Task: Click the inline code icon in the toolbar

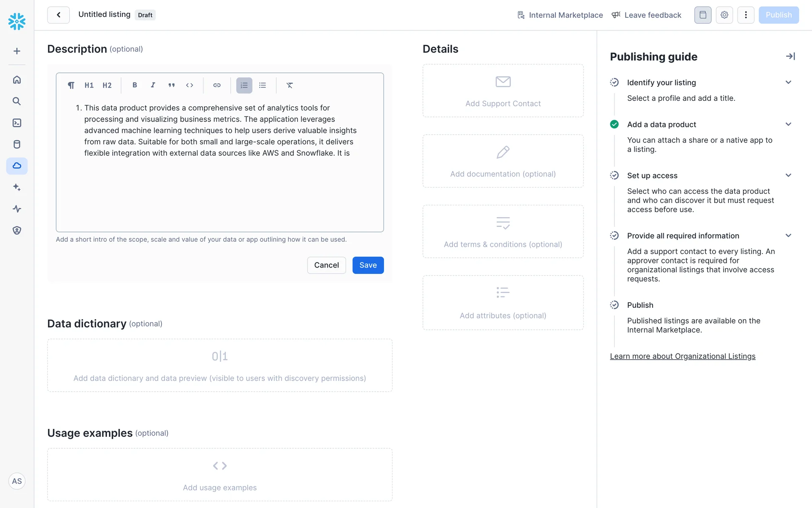Action: [189, 85]
